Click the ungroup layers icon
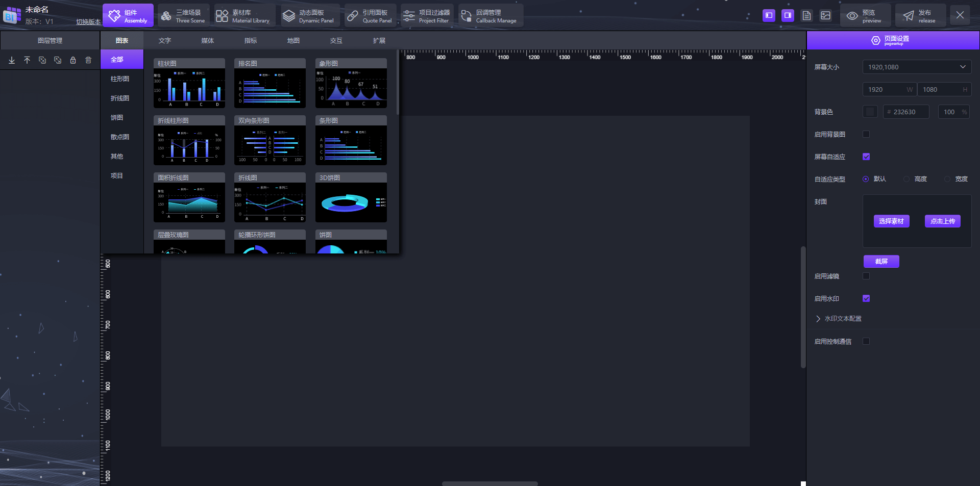This screenshot has height=486, width=980. pos(58,60)
